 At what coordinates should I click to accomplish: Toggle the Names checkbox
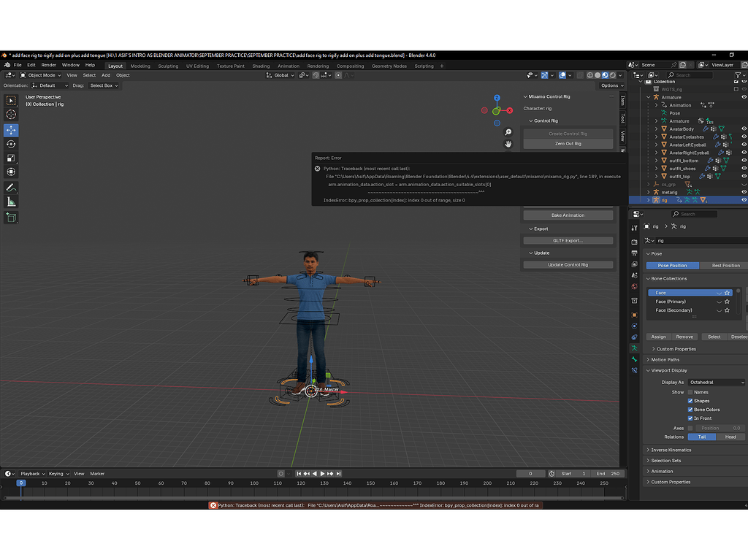(690, 392)
